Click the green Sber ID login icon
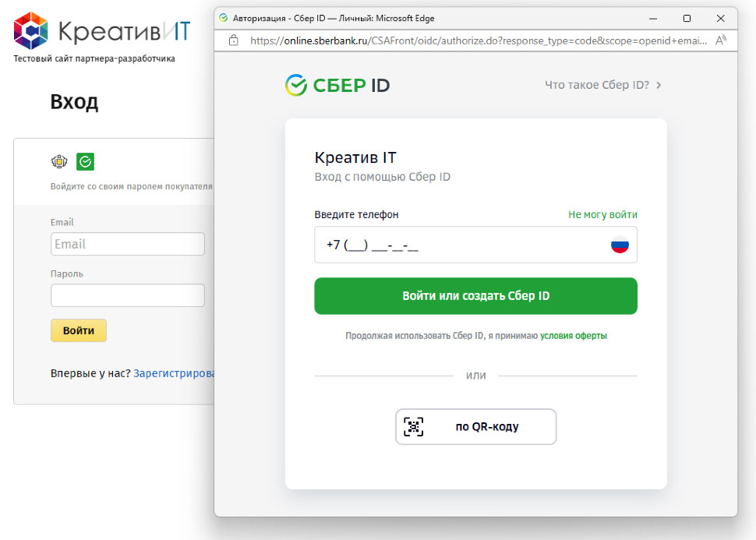The height and width of the screenshot is (540, 756). click(86, 162)
